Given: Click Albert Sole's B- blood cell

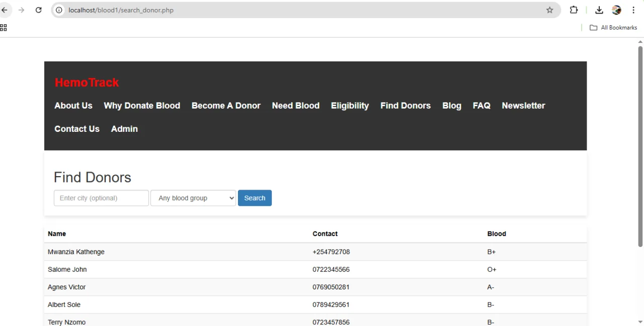Looking at the screenshot, I should pos(491,304).
